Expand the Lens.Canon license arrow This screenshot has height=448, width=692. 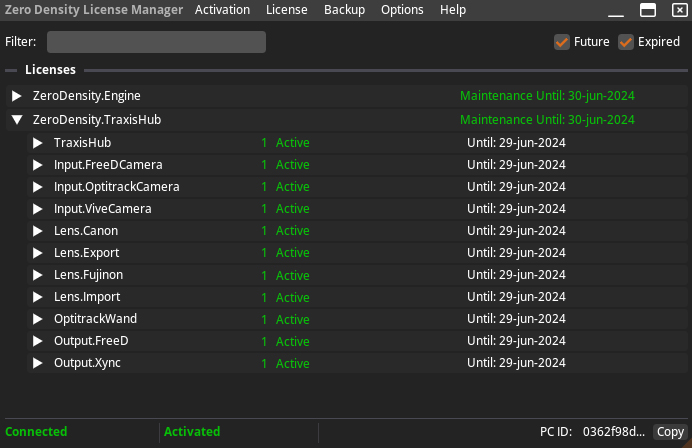38,231
